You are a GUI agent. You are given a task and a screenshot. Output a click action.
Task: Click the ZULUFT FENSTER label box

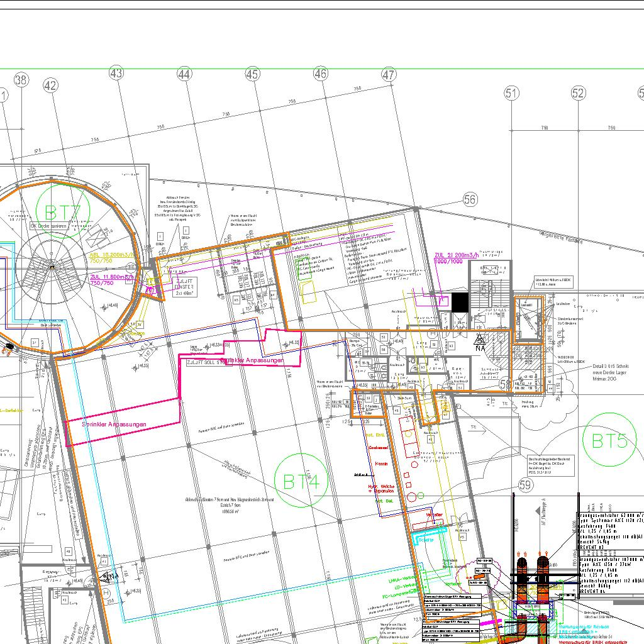click(187, 287)
